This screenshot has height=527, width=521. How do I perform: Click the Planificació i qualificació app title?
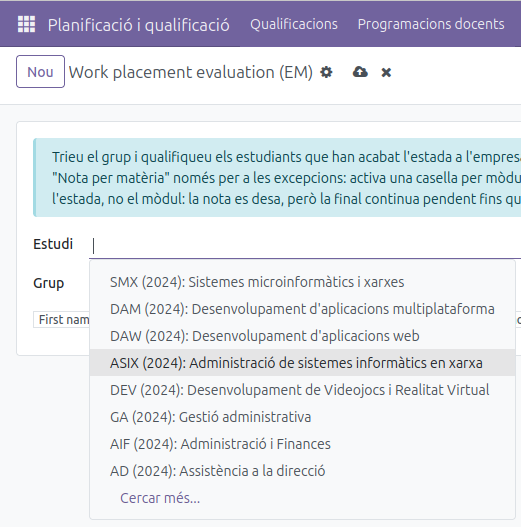point(138,25)
